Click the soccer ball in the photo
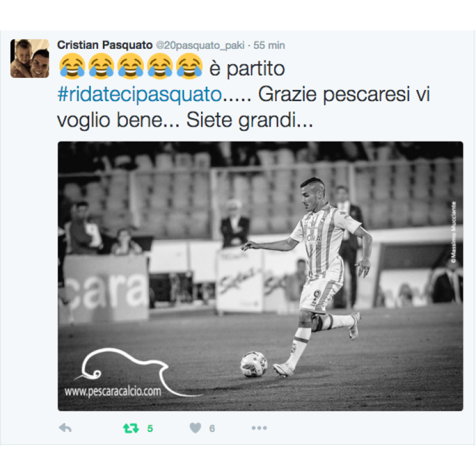The image size is (476, 476). coord(254,364)
